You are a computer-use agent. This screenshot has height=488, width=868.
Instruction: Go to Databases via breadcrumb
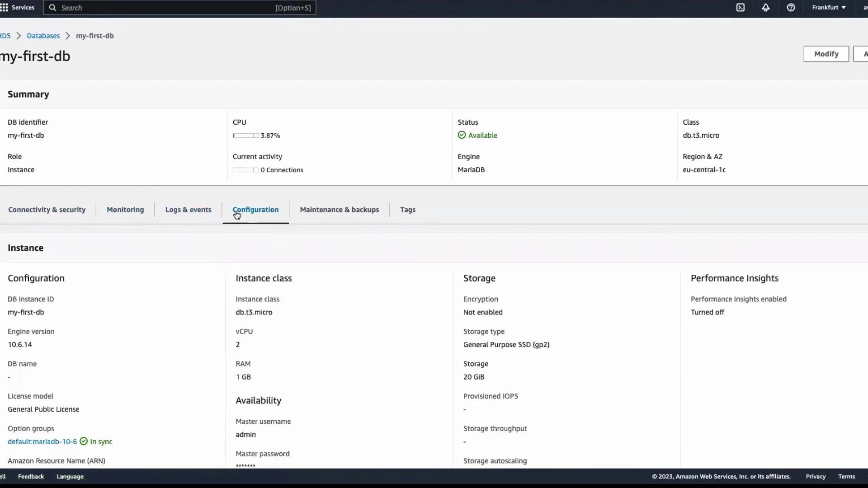(x=43, y=36)
